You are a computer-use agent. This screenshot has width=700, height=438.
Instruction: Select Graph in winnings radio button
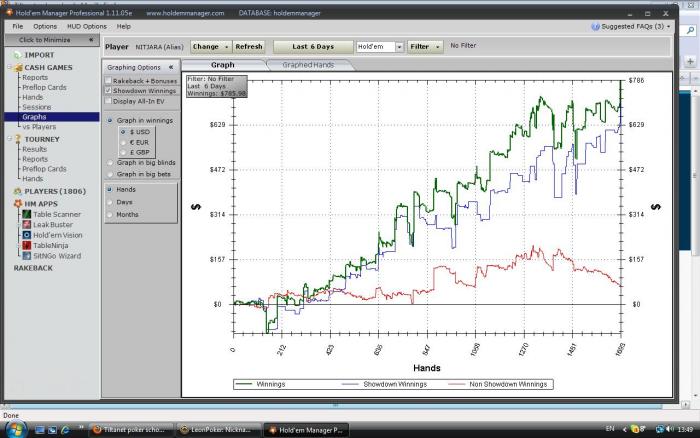coord(110,121)
